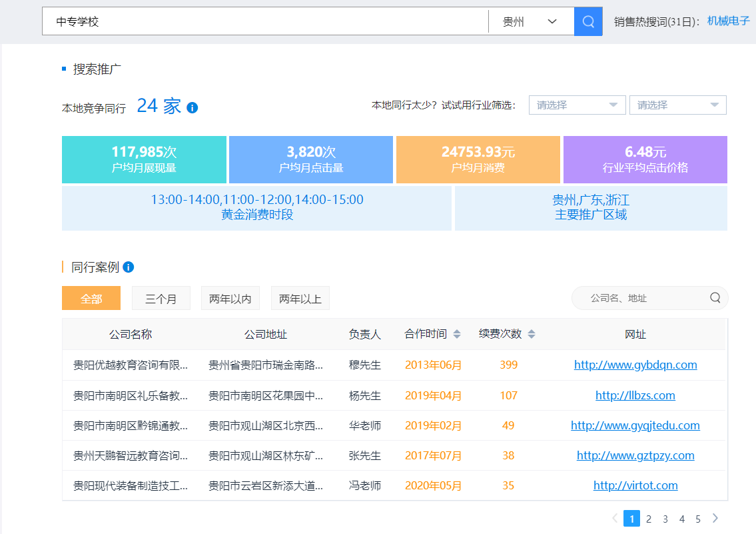Open link http://llbzs.com

(x=635, y=395)
